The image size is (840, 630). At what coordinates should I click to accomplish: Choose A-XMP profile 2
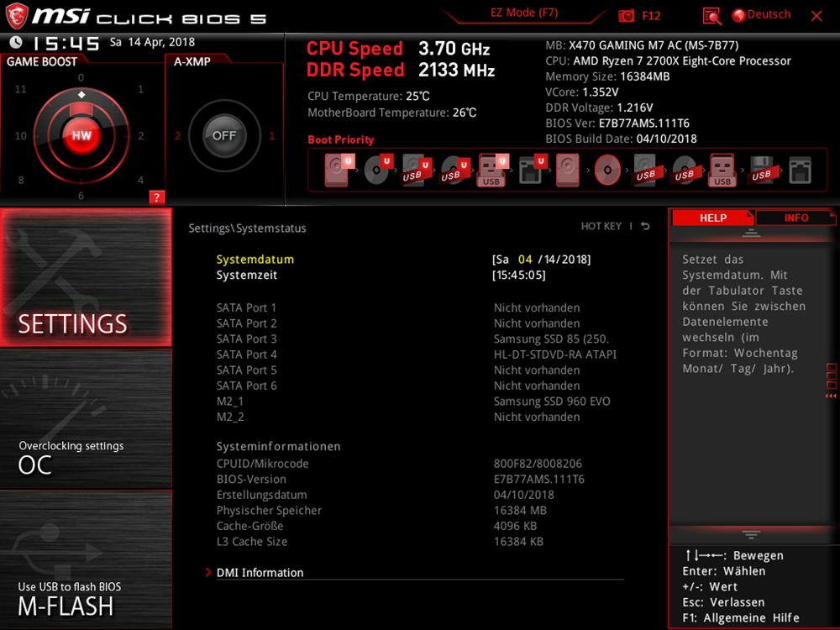pos(177,135)
